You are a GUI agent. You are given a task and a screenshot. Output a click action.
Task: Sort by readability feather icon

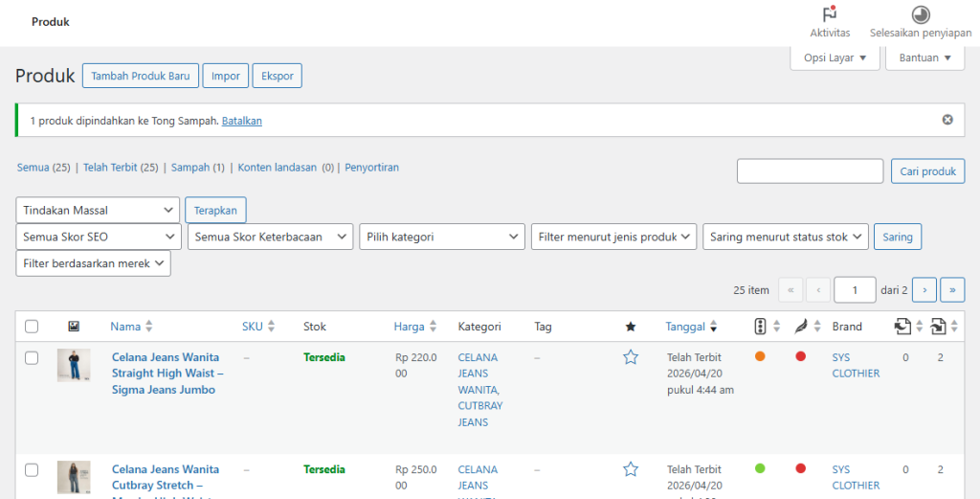(x=801, y=326)
